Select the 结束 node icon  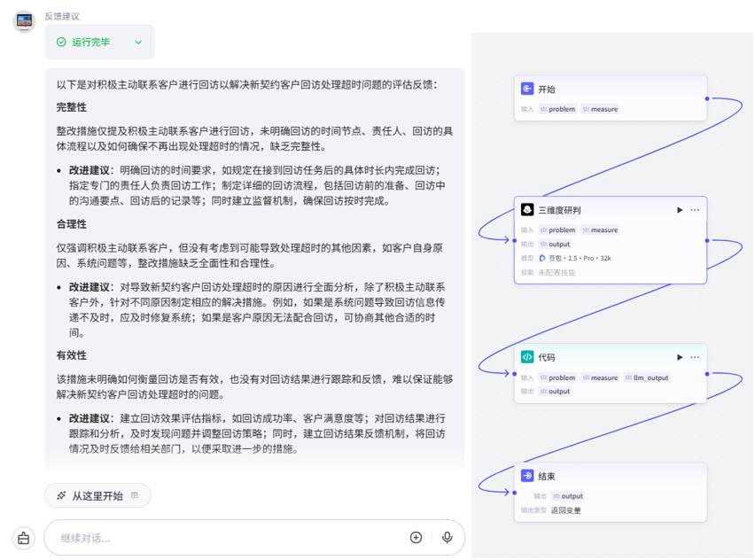(527, 476)
